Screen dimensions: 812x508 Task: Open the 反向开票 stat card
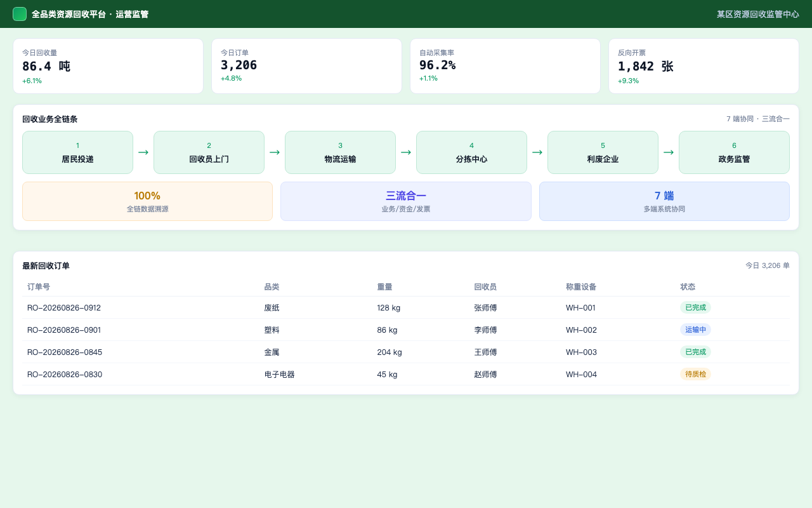(x=704, y=66)
